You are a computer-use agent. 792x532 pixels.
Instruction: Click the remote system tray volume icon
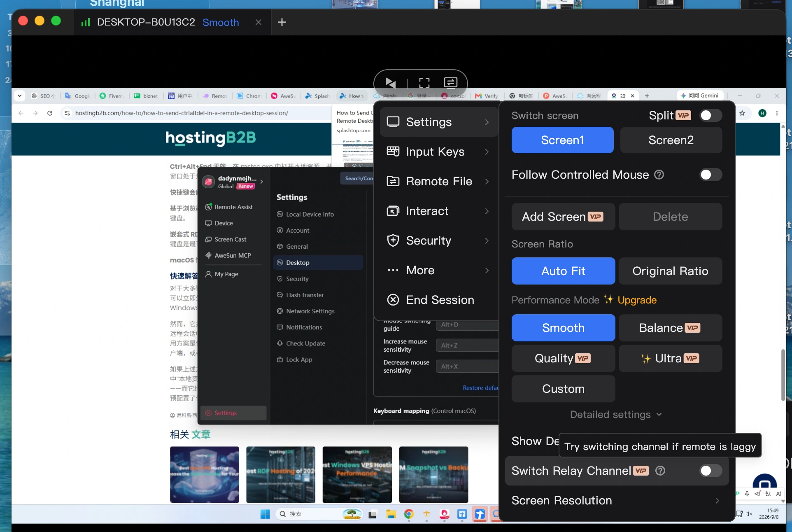(x=749, y=514)
